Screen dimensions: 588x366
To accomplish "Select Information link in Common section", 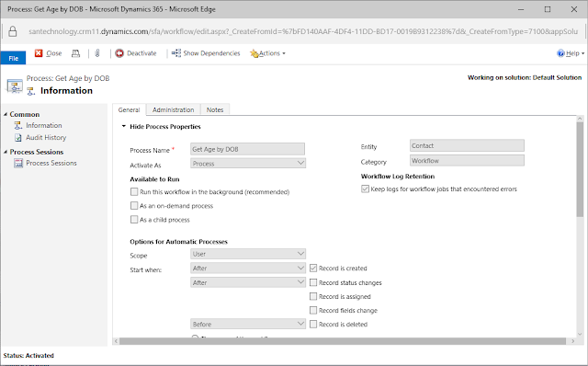I will pos(43,125).
